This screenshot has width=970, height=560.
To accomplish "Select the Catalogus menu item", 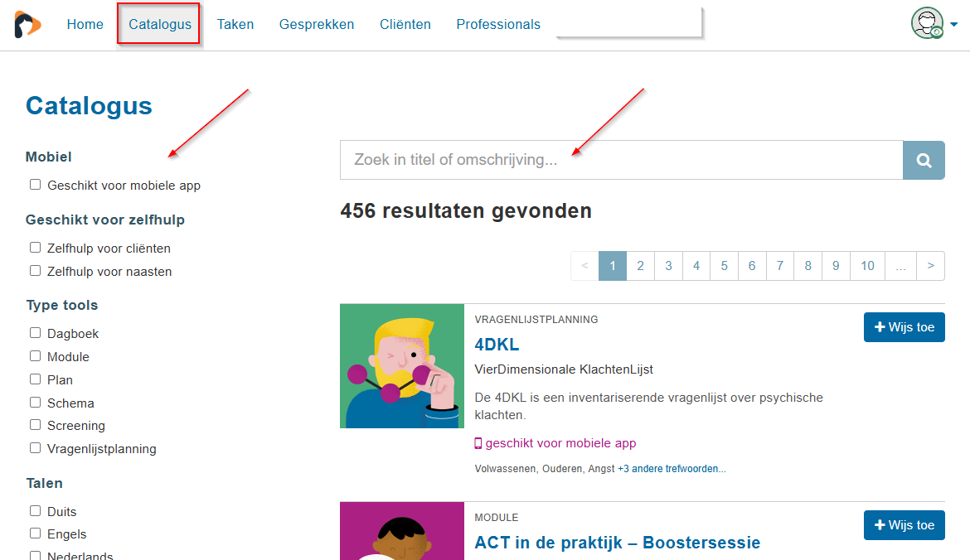I will pos(160,24).
